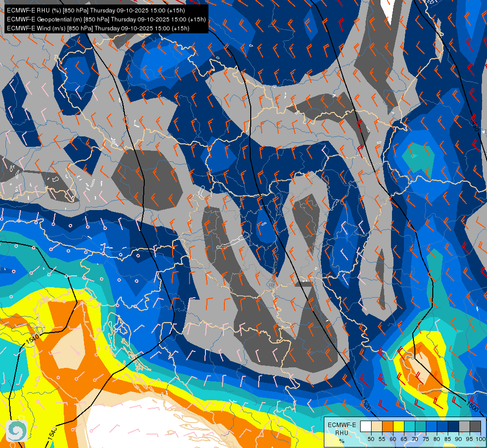Click the 'ECMWF-E Geopotential (m)' title line
The image size is (487, 448).
[x=106, y=19]
